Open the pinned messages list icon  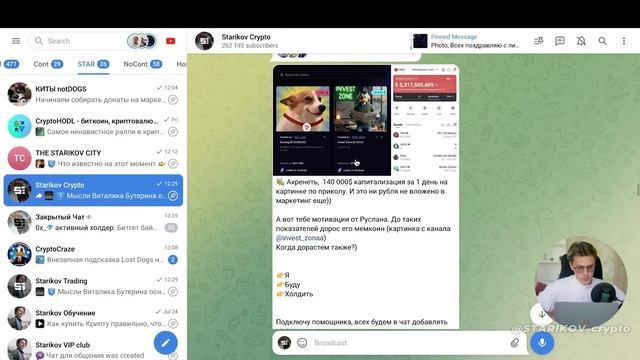pyautogui.click(x=539, y=41)
